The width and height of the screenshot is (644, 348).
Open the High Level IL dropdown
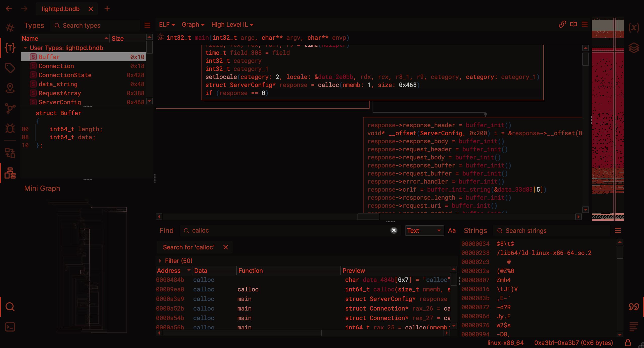tap(232, 25)
